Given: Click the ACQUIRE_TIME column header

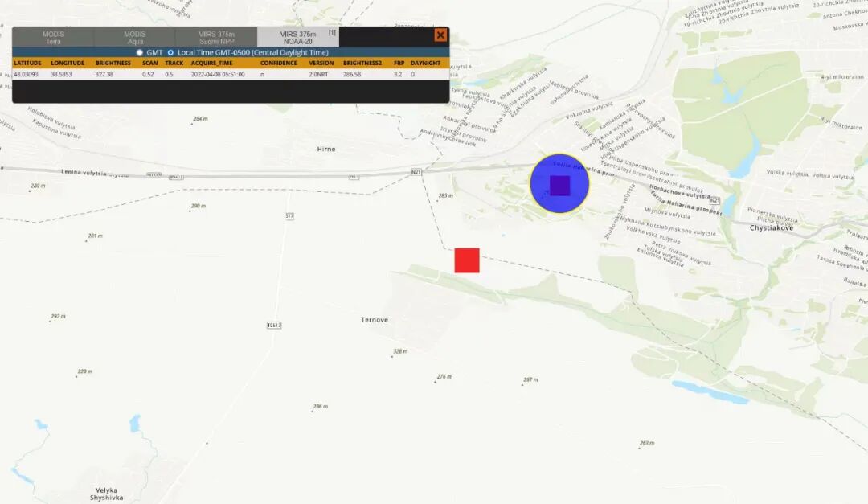Looking at the screenshot, I should click(x=212, y=64).
